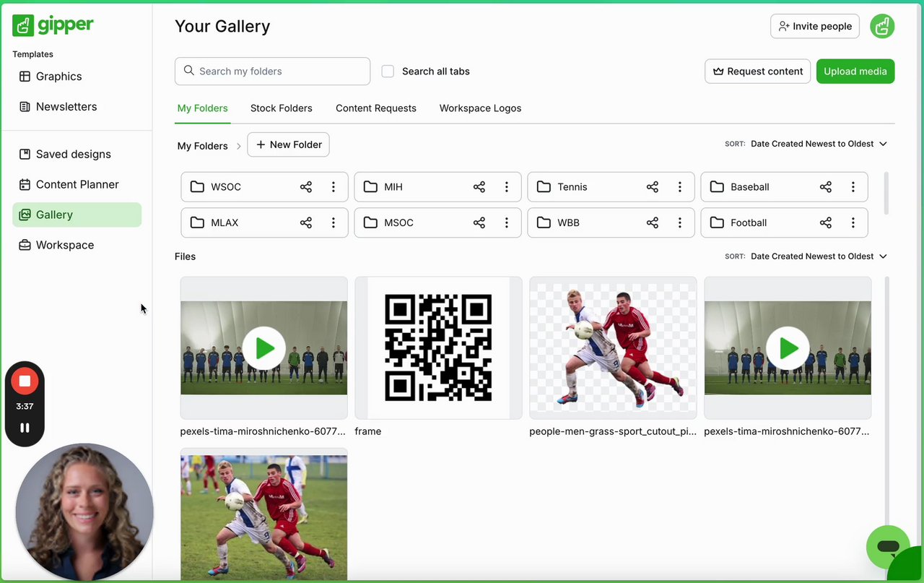Click the 'frame' file name

(368, 431)
